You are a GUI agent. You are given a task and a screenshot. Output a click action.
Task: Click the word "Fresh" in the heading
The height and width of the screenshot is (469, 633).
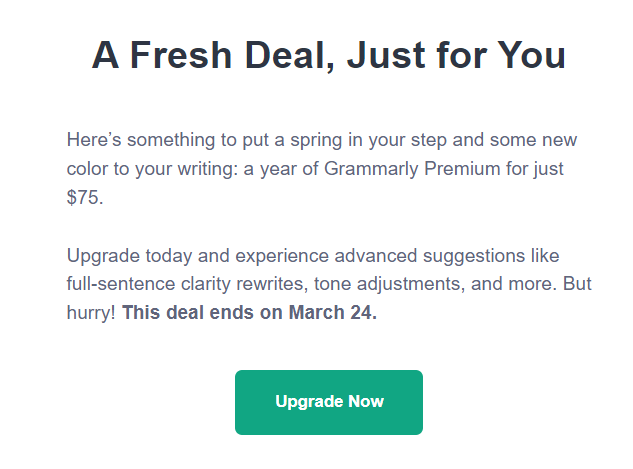pos(181,55)
